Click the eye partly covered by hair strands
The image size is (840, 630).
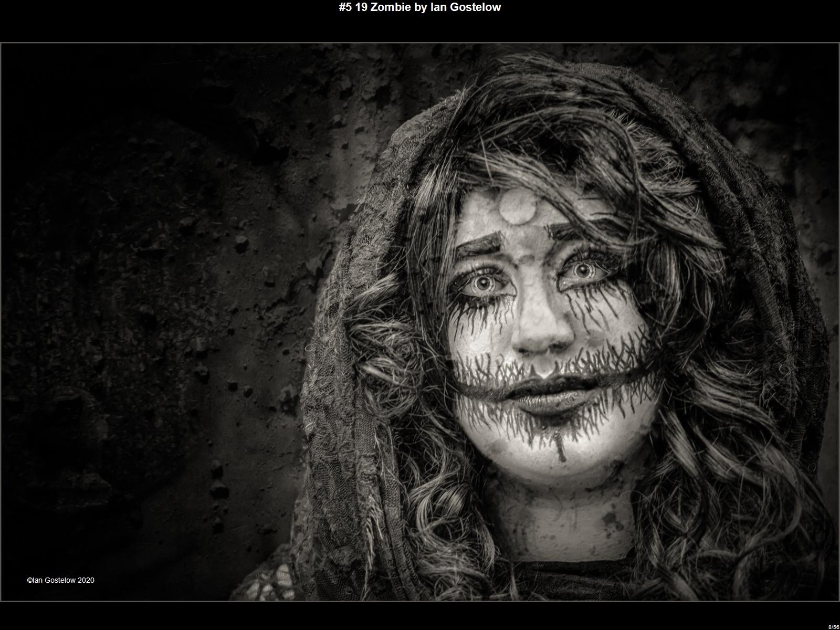(582, 271)
